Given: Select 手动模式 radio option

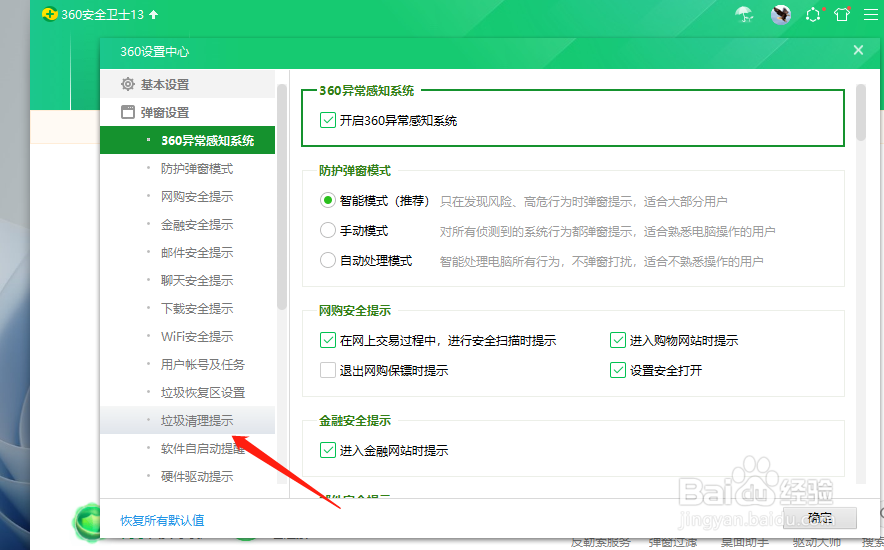Looking at the screenshot, I should click(328, 230).
